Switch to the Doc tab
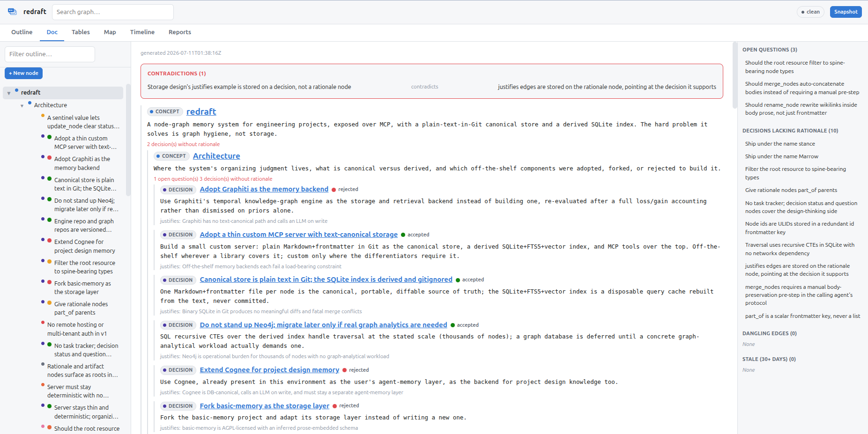The width and height of the screenshot is (868, 434). pos(52,32)
